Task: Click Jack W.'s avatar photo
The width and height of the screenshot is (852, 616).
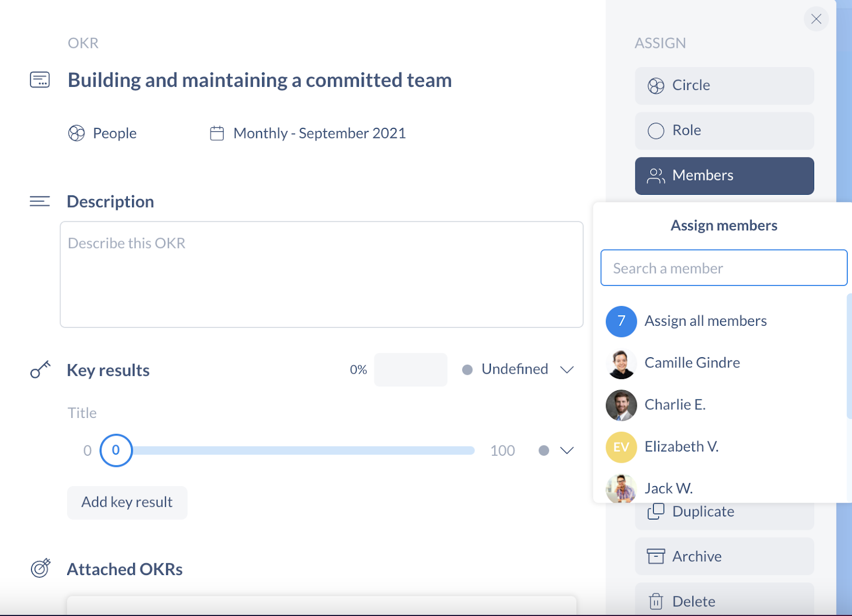Action: (621, 488)
